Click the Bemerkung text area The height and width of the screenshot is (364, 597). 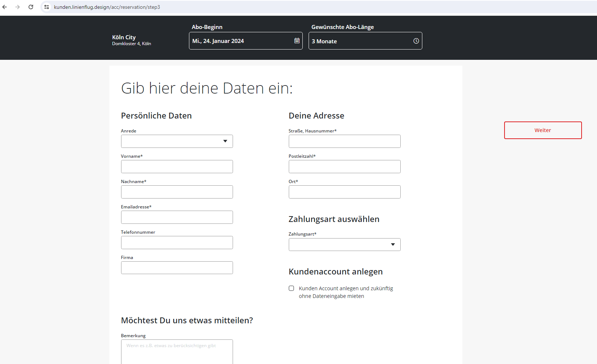[x=177, y=352]
